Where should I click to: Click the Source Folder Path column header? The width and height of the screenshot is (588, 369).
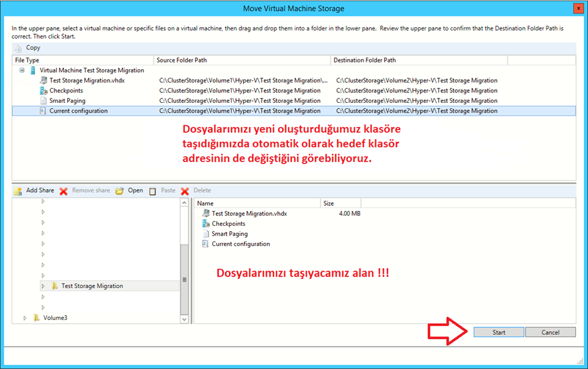pyautogui.click(x=242, y=60)
